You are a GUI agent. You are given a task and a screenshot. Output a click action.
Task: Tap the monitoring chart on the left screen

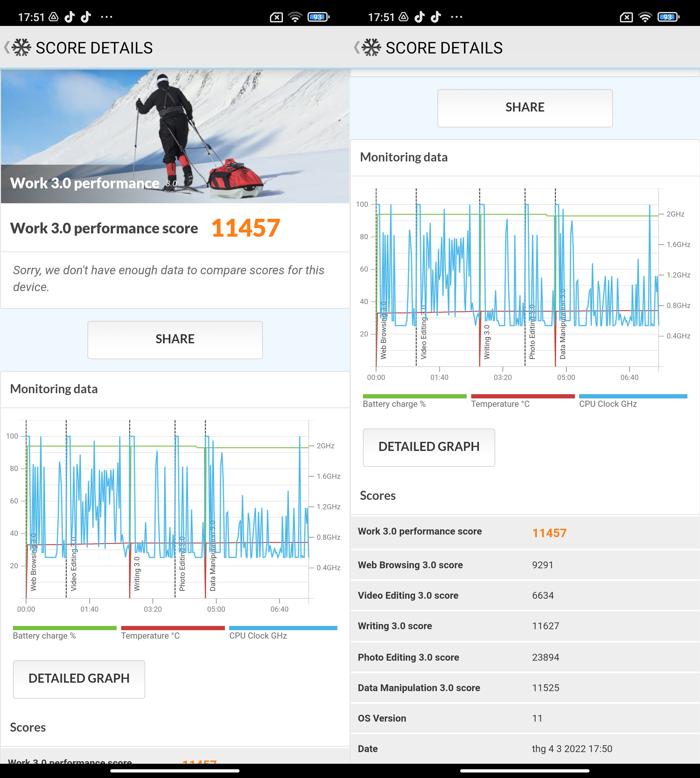pos(173,516)
